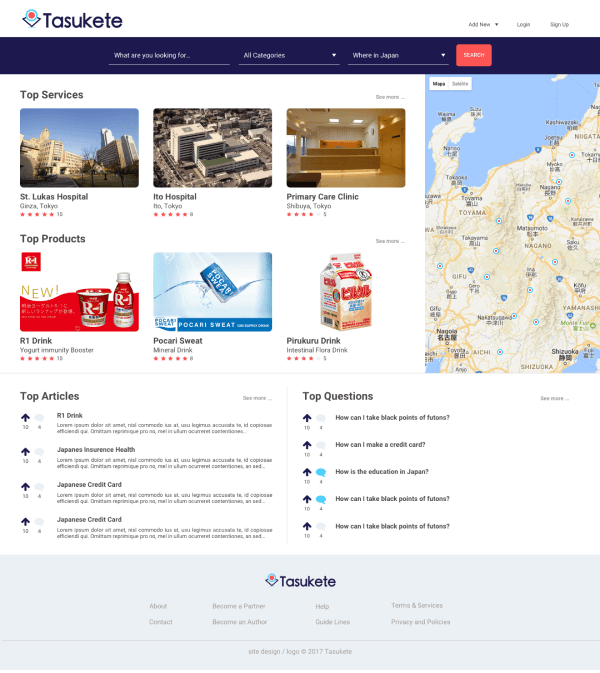
Task: Upvote 'How can I make a credit card?'
Action: coord(307,445)
